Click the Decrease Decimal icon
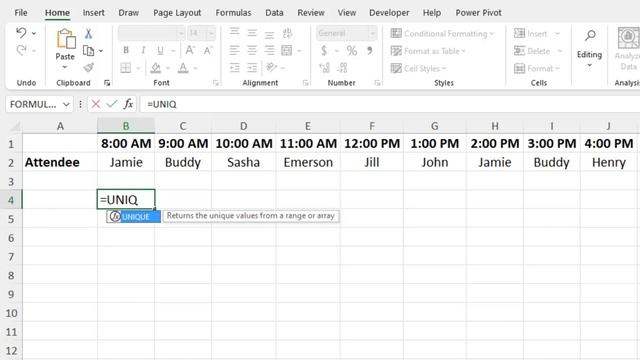This screenshot has width=640, height=360. click(x=342, y=68)
